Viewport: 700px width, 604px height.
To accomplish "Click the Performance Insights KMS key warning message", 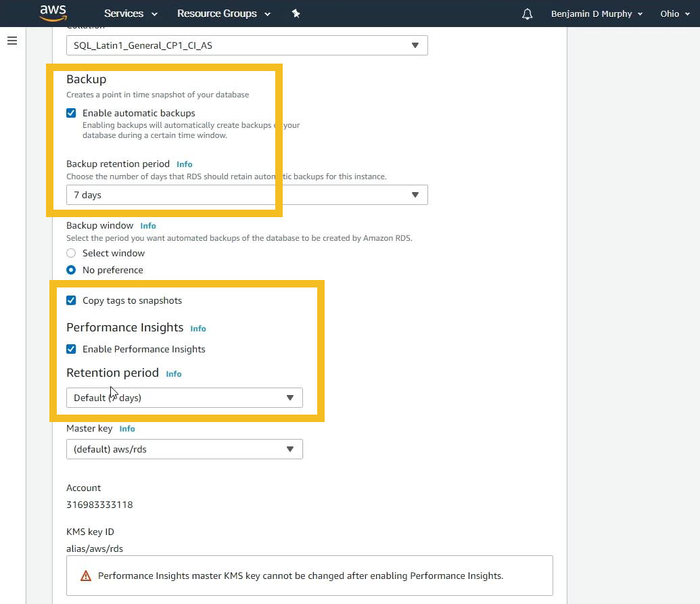I will click(300, 576).
